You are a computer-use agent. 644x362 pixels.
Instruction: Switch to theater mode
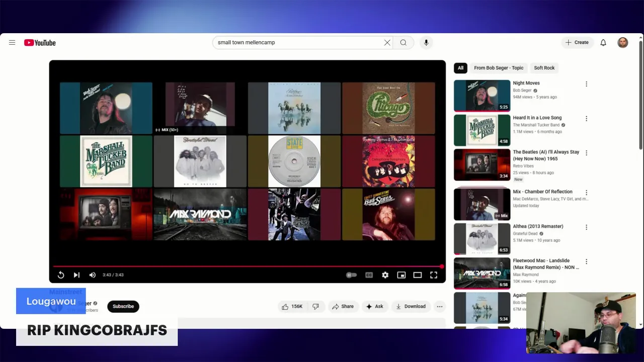417,275
